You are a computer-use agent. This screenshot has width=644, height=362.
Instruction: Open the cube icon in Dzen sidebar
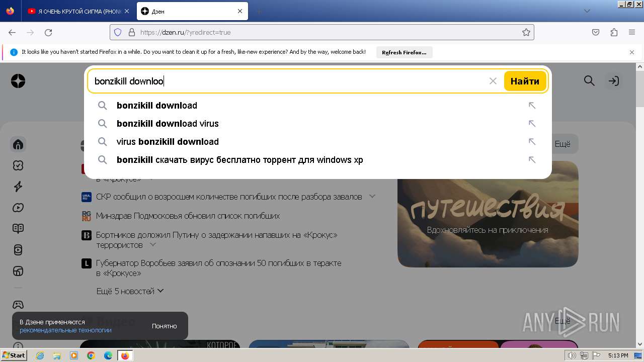[x=18, y=271]
